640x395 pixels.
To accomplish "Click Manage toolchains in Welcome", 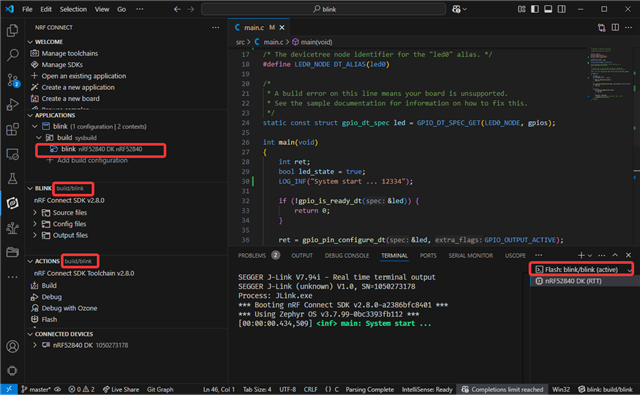I will coord(69,53).
